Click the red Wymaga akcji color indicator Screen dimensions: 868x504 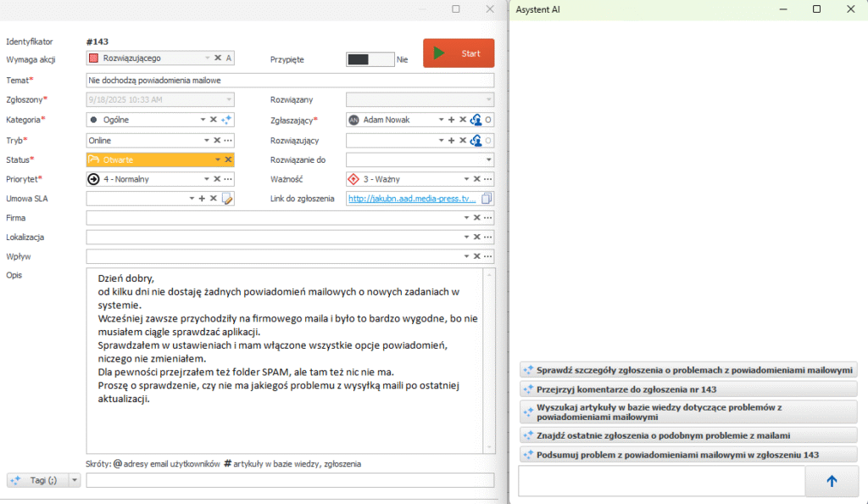coord(94,59)
